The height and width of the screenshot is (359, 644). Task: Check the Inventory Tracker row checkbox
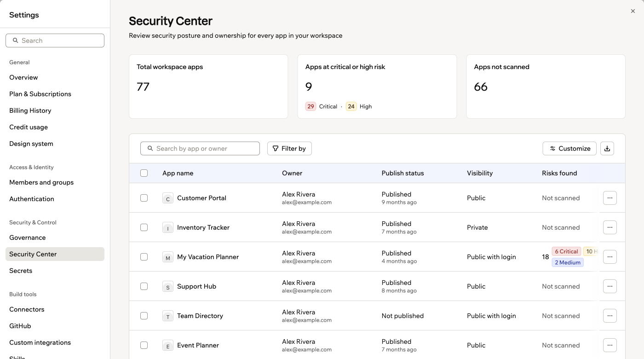pyautogui.click(x=144, y=227)
